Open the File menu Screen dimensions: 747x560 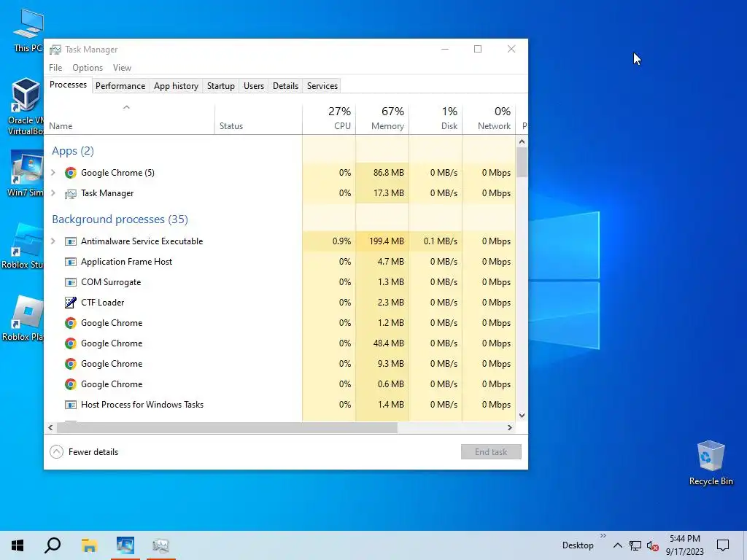55,68
